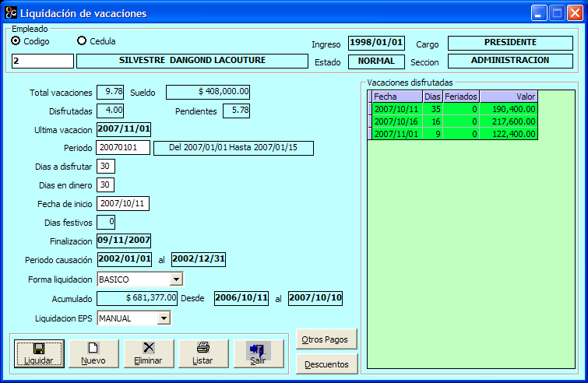Click the value cell 217,600.00

(x=509, y=121)
